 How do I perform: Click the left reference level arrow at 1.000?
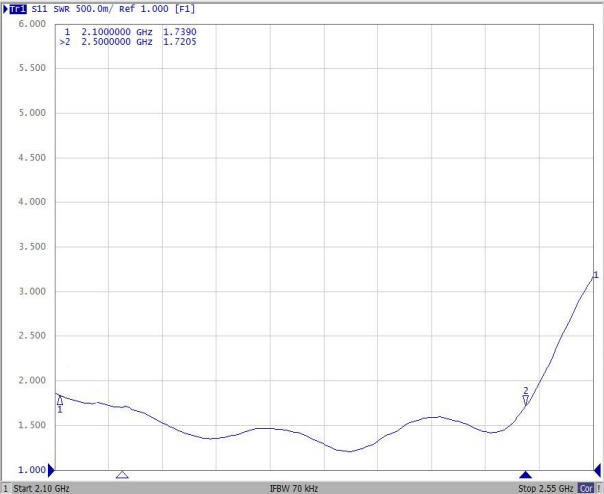tap(52, 470)
